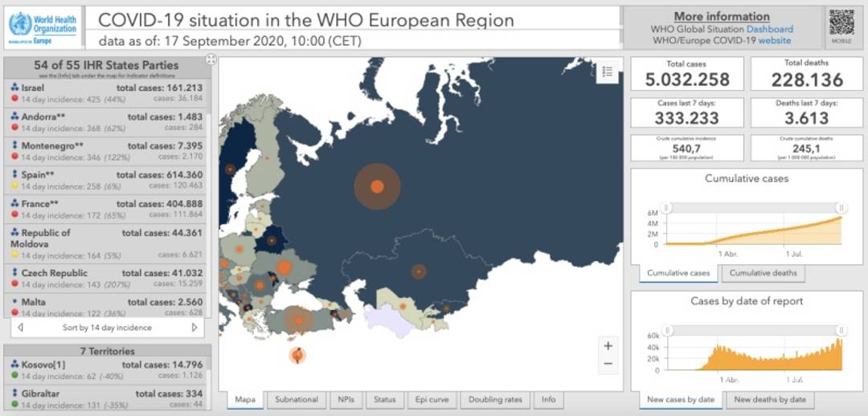Viewport: 868px width, 416px height.
Task: Zoom out of the map with minus
Action: pos(608,364)
